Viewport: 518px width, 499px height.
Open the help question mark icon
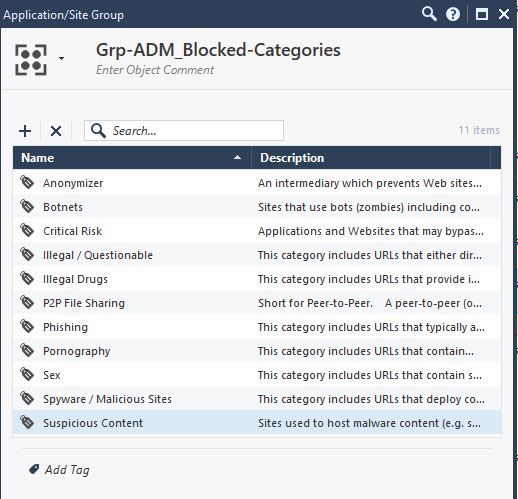pos(453,14)
